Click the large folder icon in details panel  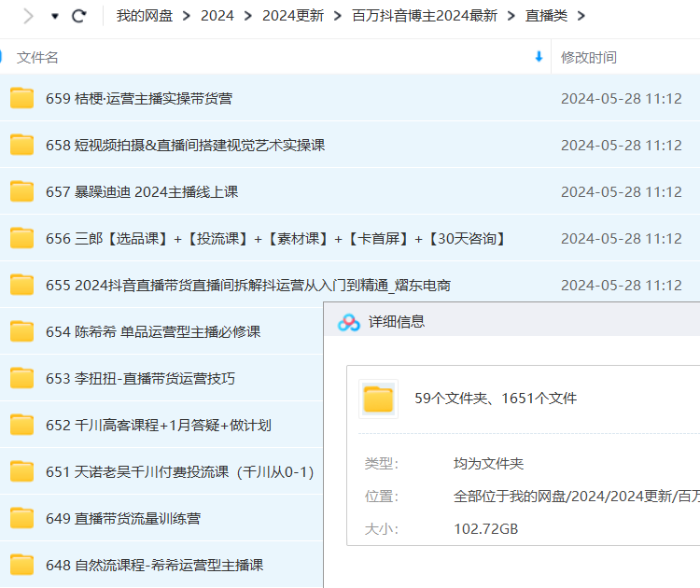coord(378,399)
